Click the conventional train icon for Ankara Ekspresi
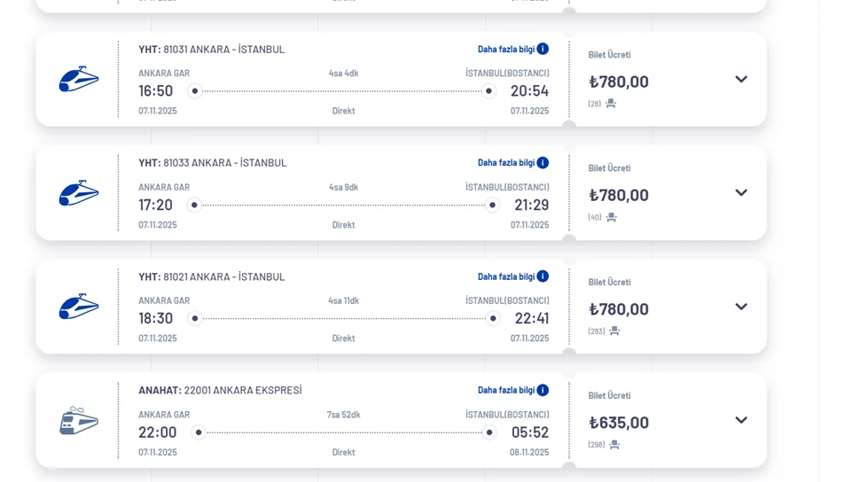 79,421
